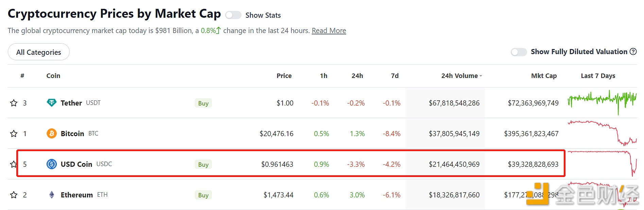Sort by the 24h change header
Viewport: 644px width, 210px height.
pos(357,76)
